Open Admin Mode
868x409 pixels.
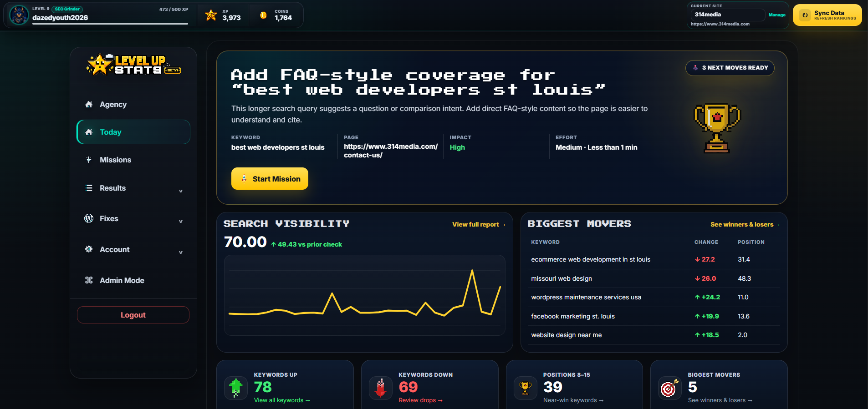tap(133, 280)
